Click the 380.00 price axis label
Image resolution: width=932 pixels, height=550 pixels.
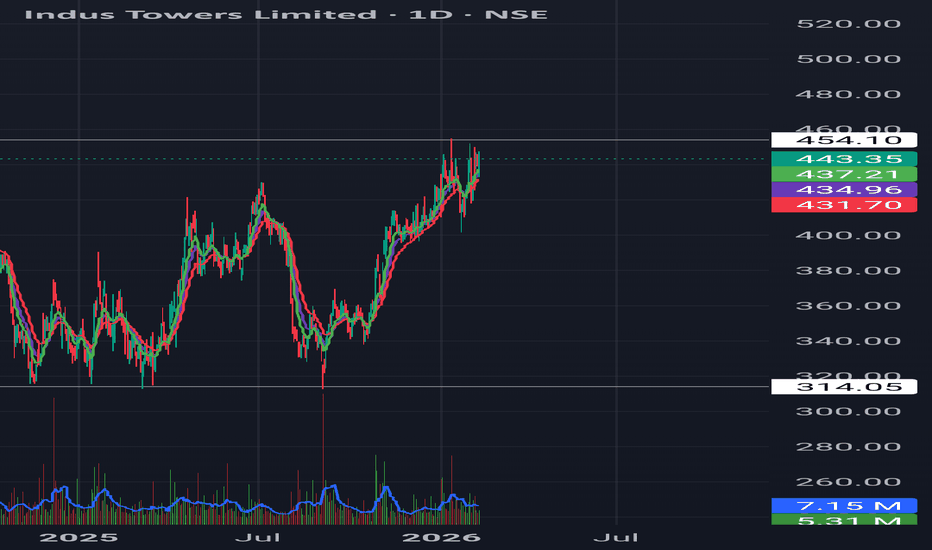point(848,271)
